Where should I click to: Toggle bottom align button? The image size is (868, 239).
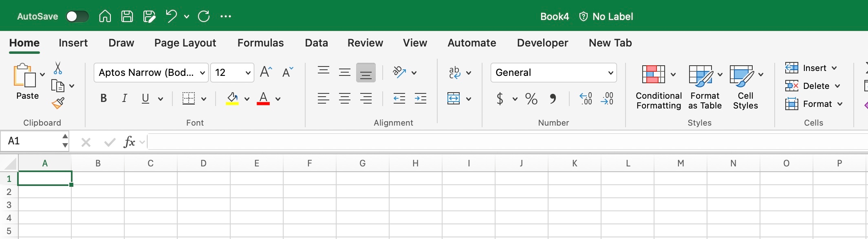(x=366, y=72)
